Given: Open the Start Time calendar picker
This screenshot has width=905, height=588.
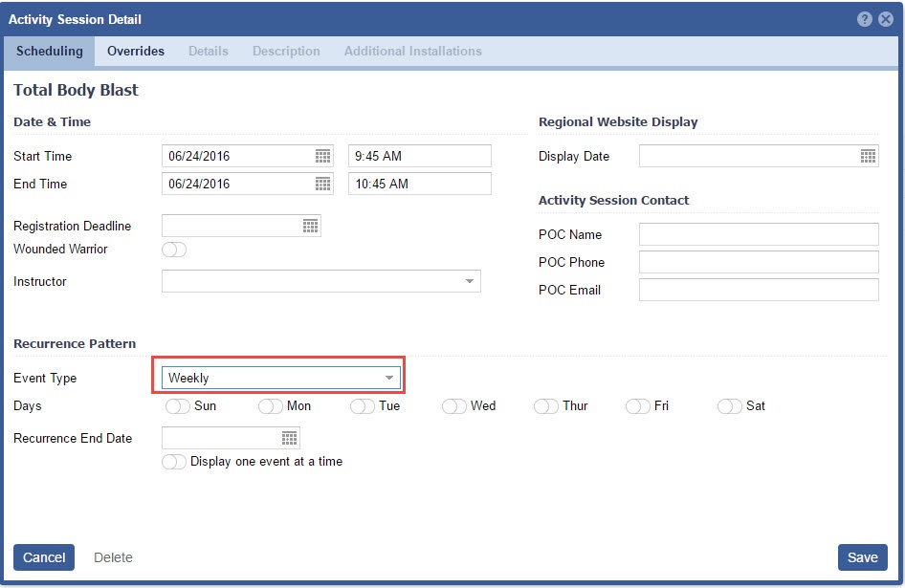Looking at the screenshot, I should point(323,156).
